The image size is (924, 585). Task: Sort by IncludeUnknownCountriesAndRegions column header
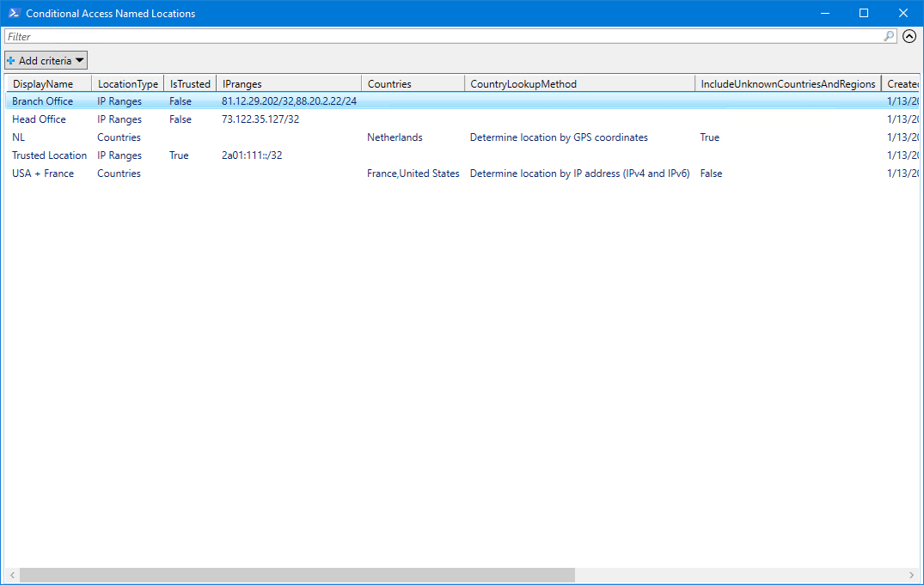(788, 84)
